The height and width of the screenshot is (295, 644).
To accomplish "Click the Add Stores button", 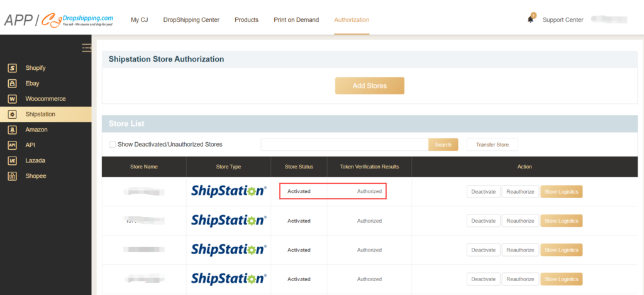I will (x=370, y=86).
